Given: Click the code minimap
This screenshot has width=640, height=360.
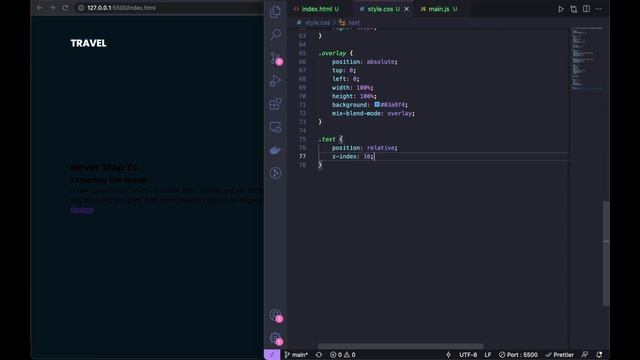Looking at the screenshot, I should coord(587,58).
